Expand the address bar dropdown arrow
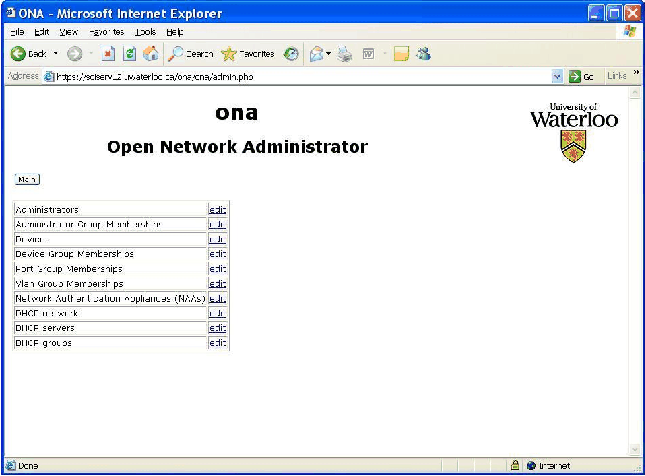This screenshot has width=645, height=476. pos(557,76)
